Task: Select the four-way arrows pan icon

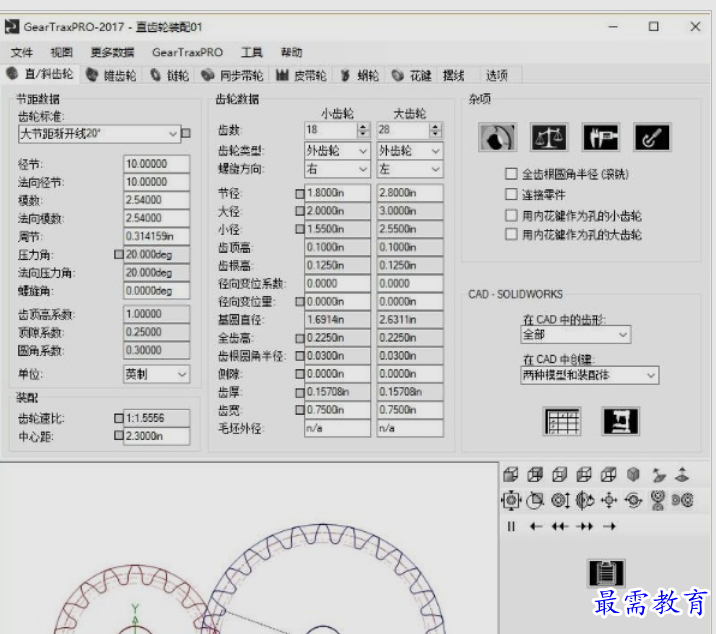Action: [x=609, y=501]
